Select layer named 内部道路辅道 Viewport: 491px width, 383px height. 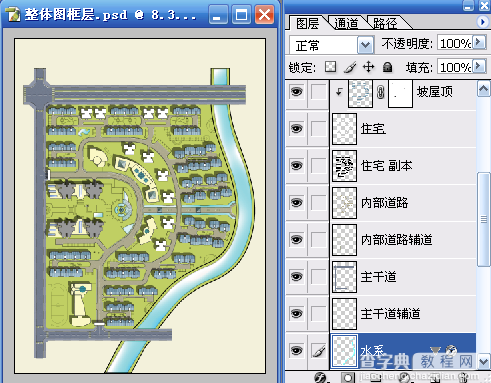(397, 239)
